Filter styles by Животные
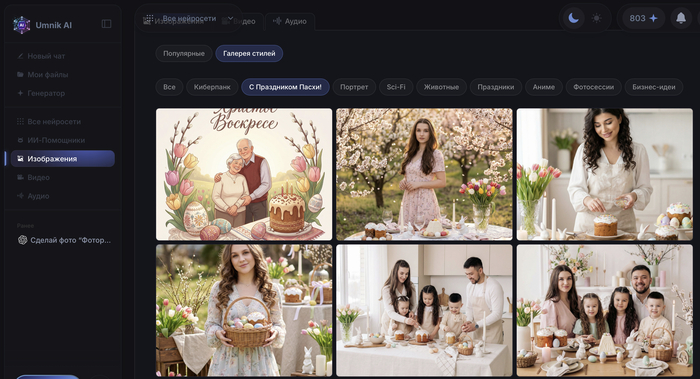The width and height of the screenshot is (700, 379). click(x=441, y=87)
